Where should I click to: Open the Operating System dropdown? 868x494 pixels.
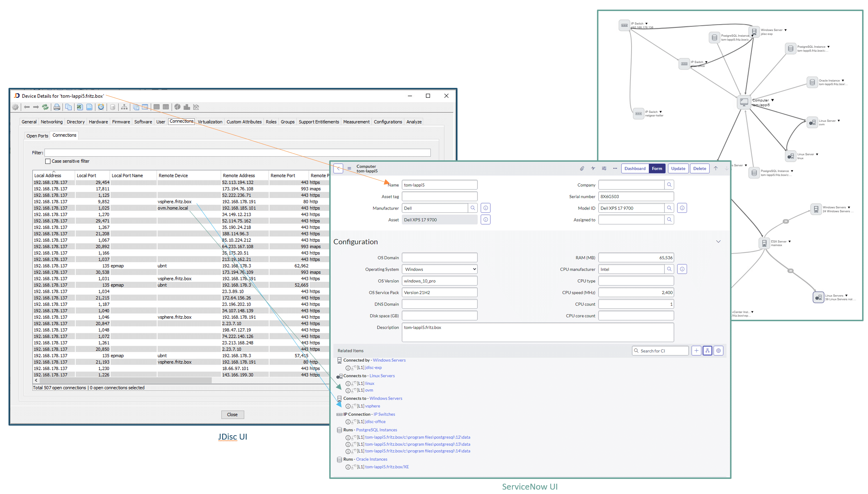440,269
